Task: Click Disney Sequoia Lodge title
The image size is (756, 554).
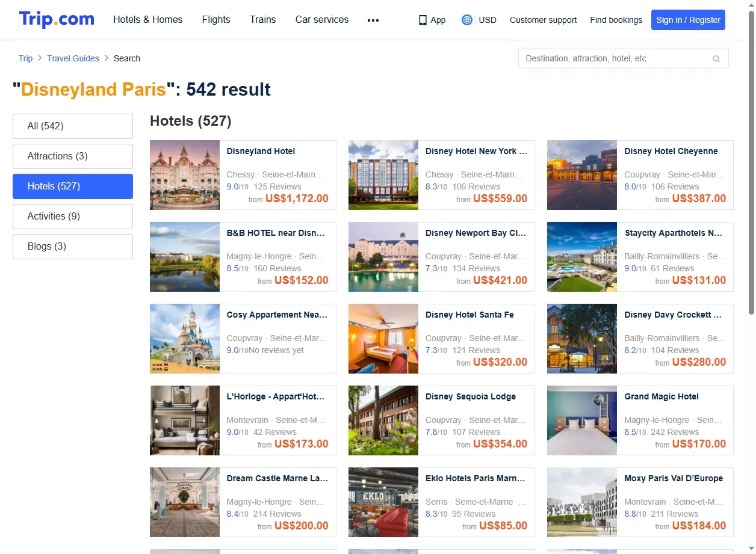Action: click(x=471, y=397)
